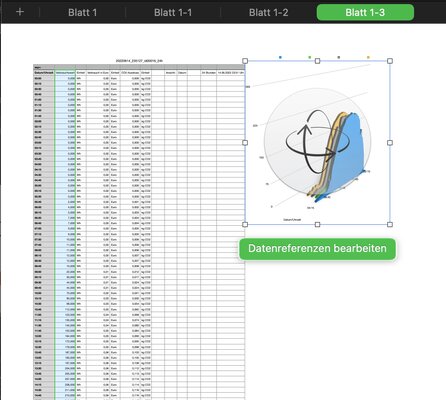
Task: Click the yellow legend marker above chart
Action: 368,57
